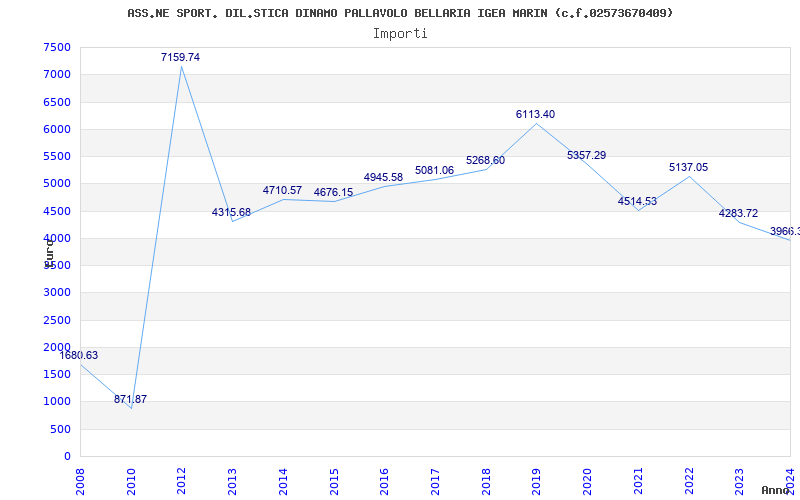Click the 2022 x-axis year label

pos(689,478)
